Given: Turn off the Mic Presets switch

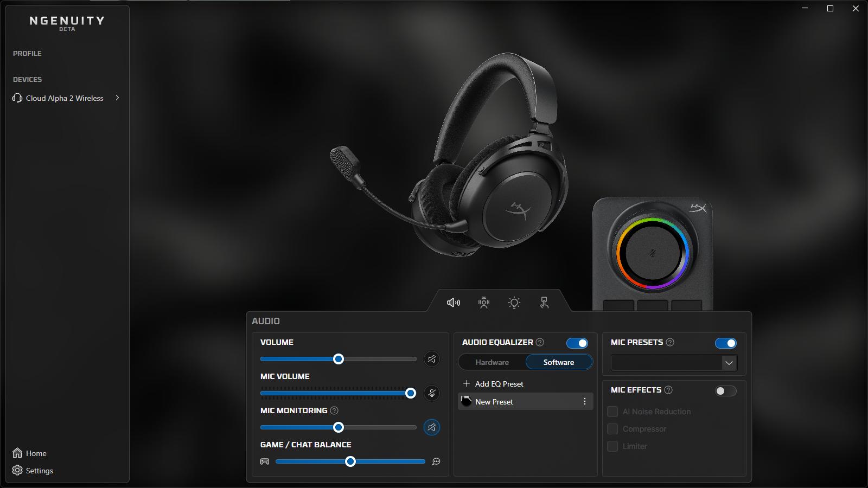Looking at the screenshot, I should (x=725, y=343).
